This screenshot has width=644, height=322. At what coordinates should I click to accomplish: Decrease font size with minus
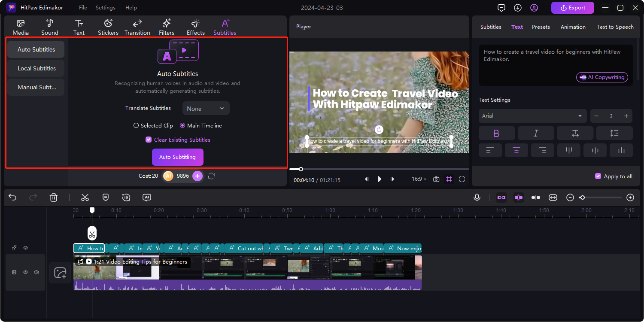596,116
